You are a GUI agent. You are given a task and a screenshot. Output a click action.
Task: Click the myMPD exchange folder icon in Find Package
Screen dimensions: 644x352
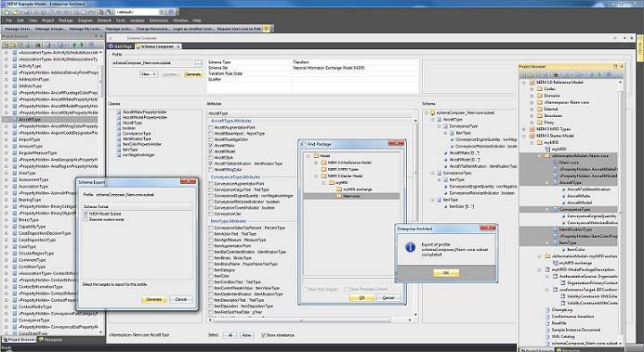pos(339,189)
